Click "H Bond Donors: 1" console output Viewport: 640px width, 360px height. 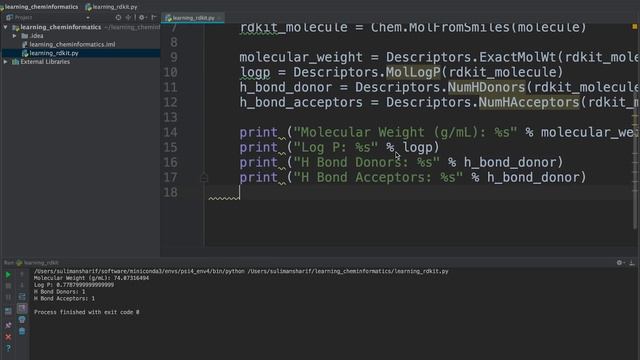(x=60, y=292)
